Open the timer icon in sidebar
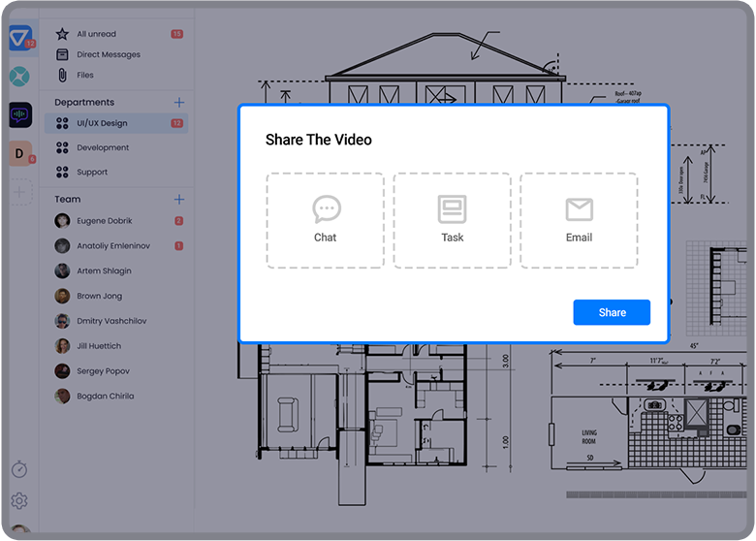The image size is (756, 541). [x=19, y=469]
